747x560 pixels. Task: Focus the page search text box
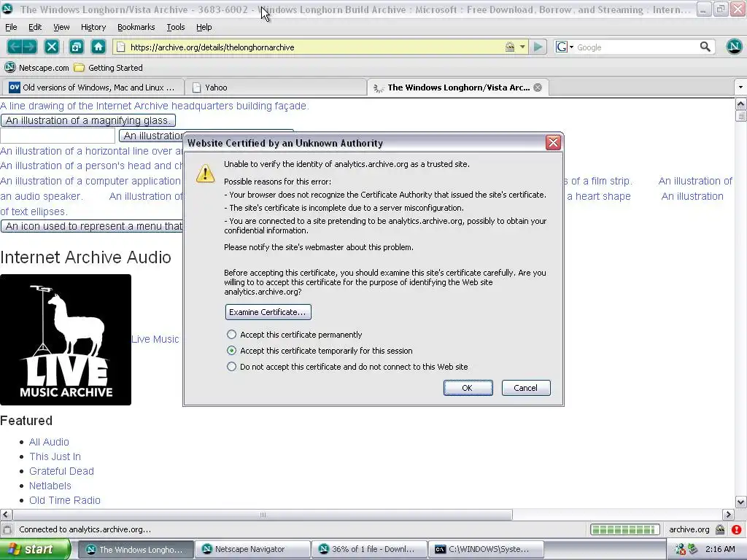(58, 136)
